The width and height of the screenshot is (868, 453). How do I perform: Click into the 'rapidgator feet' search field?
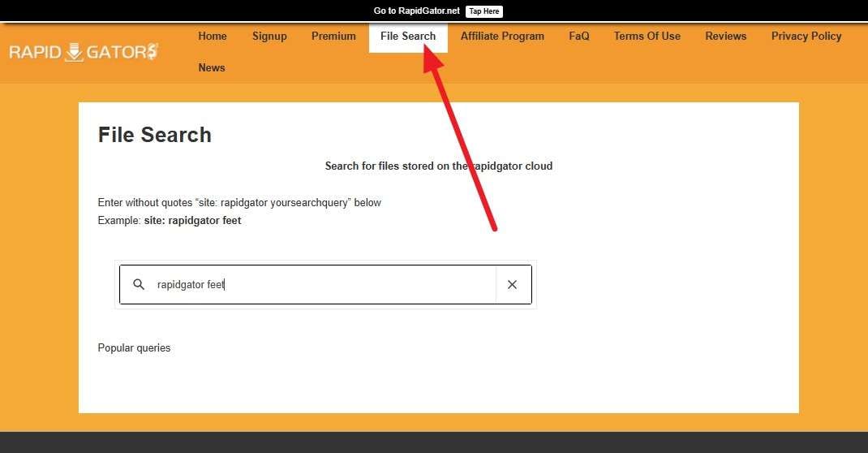click(x=325, y=285)
